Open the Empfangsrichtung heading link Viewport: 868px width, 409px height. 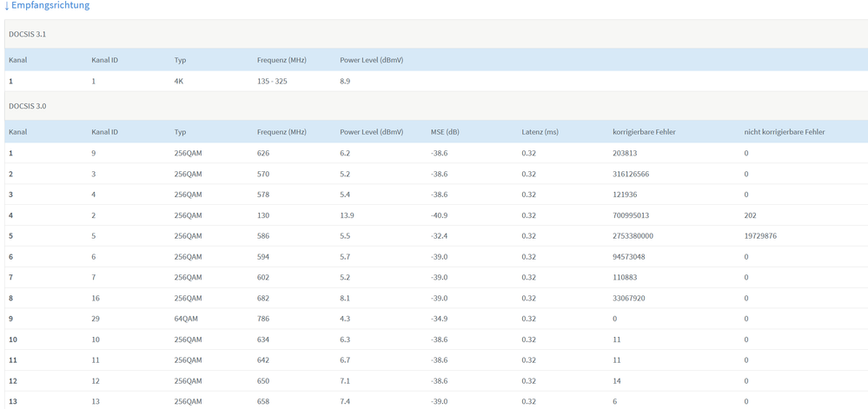click(50, 6)
